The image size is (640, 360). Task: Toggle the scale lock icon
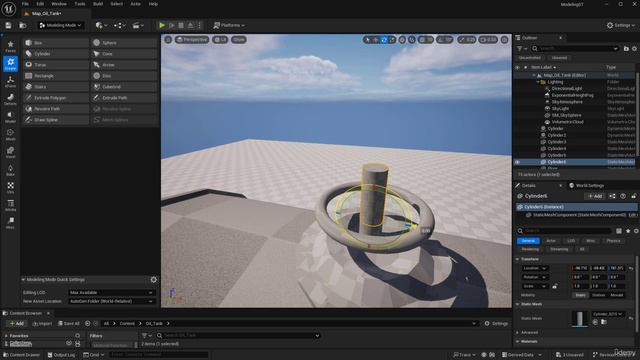[555, 286]
